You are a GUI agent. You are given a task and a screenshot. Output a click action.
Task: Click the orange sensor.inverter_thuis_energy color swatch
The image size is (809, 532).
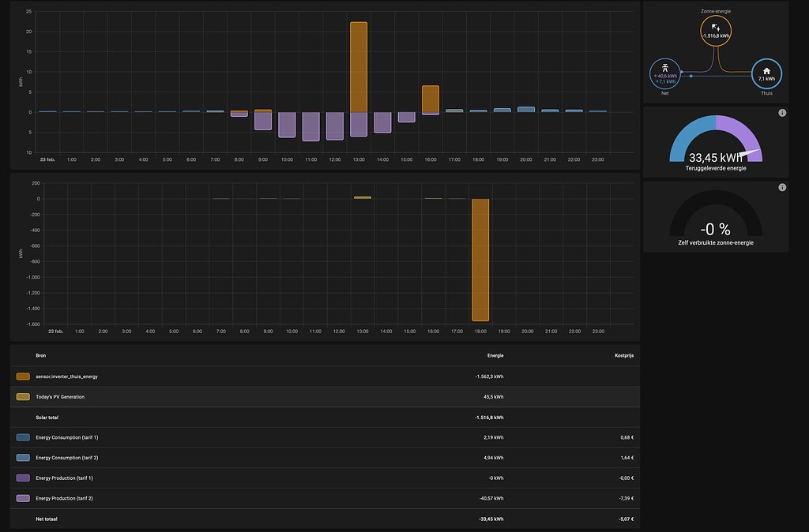pos(23,377)
